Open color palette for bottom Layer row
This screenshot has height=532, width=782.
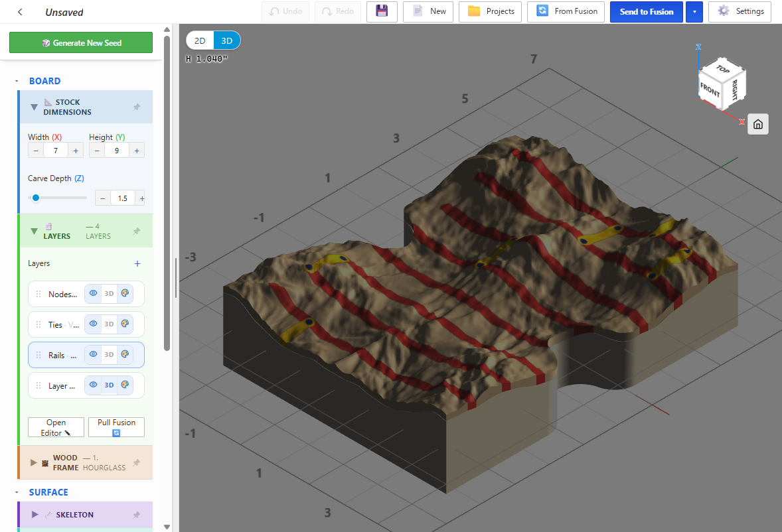(x=125, y=385)
